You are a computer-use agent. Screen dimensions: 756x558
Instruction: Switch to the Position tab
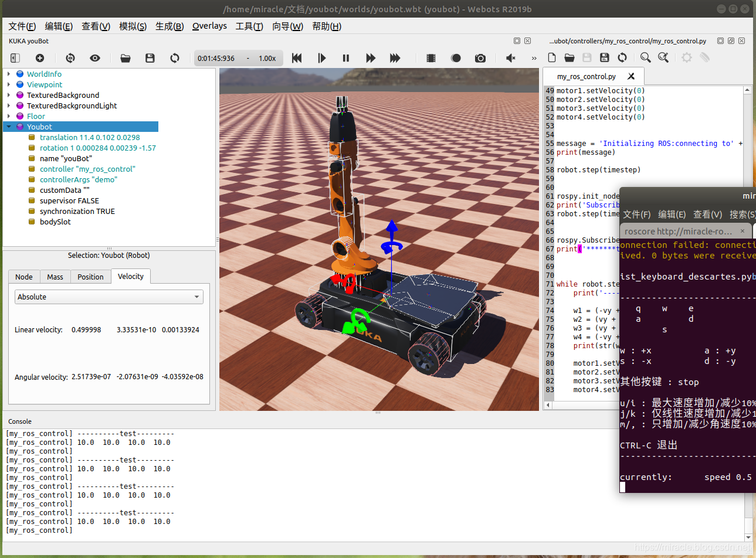(90, 277)
